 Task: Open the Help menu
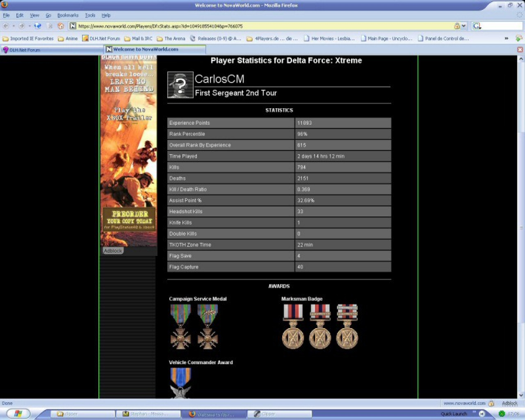point(106,15)
